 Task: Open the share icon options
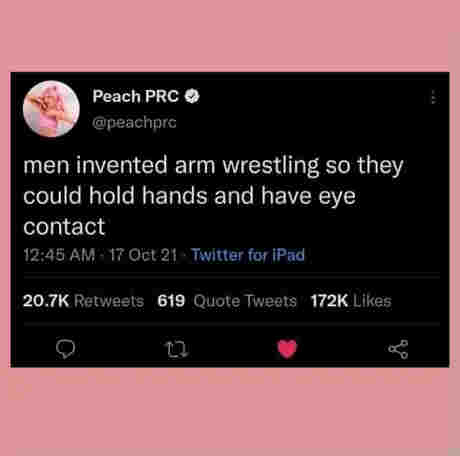(x=398, y=349)
